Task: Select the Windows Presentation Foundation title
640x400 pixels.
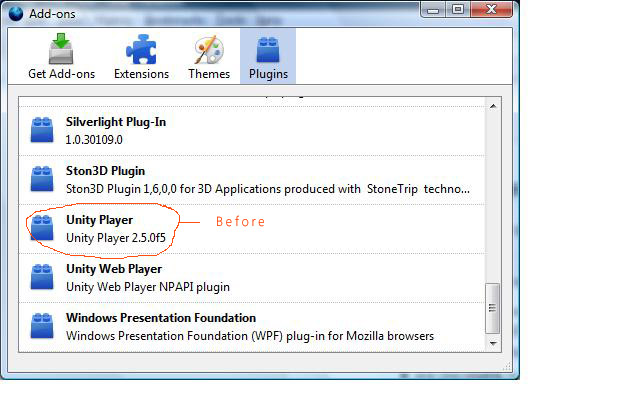Action: (x=161, y=318)
